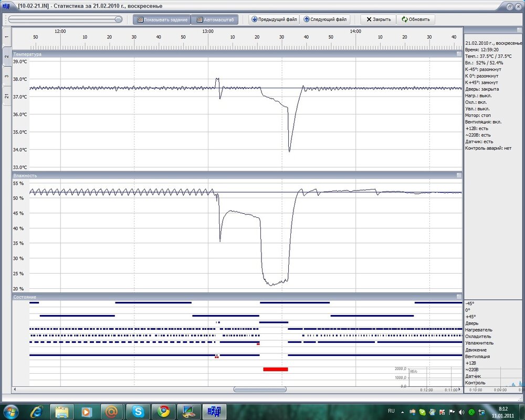
Task: Switch to vertical tab 3
Action: [x=7, y=76]
